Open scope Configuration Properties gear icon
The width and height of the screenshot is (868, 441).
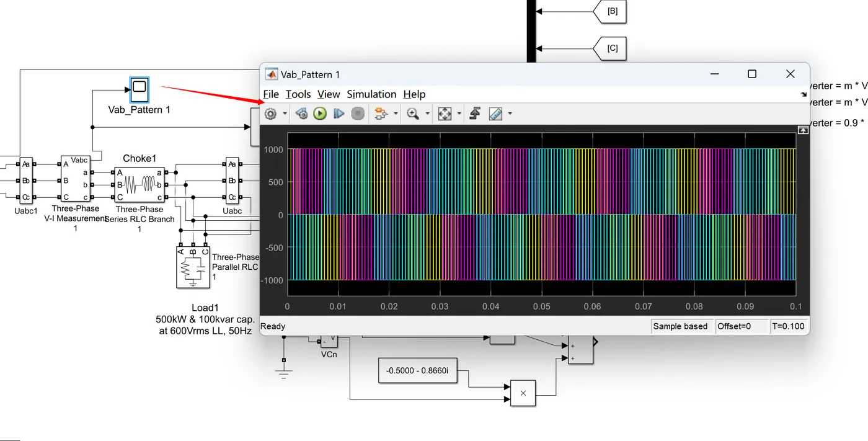(x=270, y=114)
